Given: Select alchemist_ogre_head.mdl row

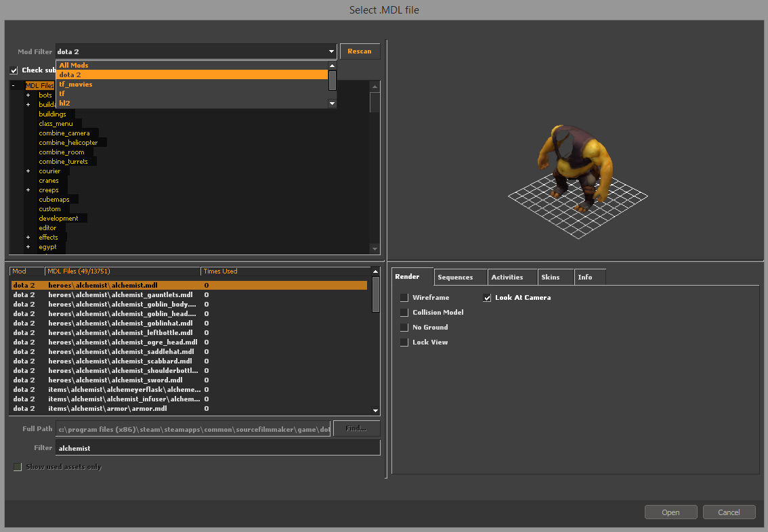Looking at the screenshot, I should click(x=189, y=342).
